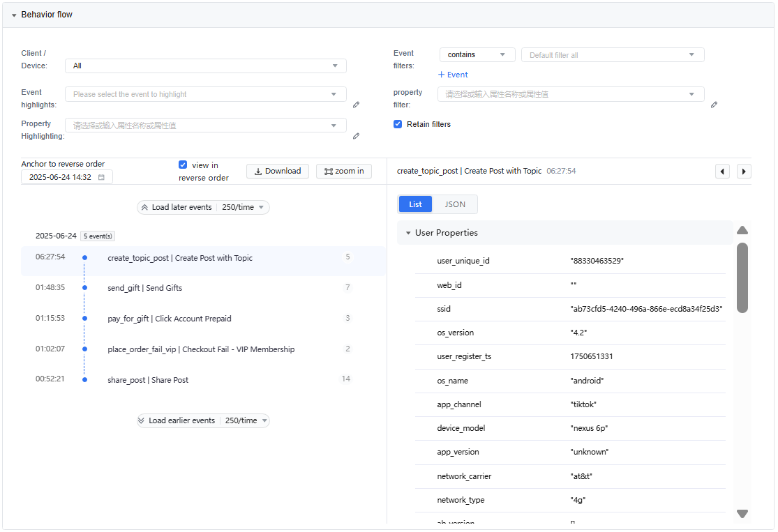Click properties panel scrollbar thumb
Screen dimensions: 778x532
tap(742, 278)
